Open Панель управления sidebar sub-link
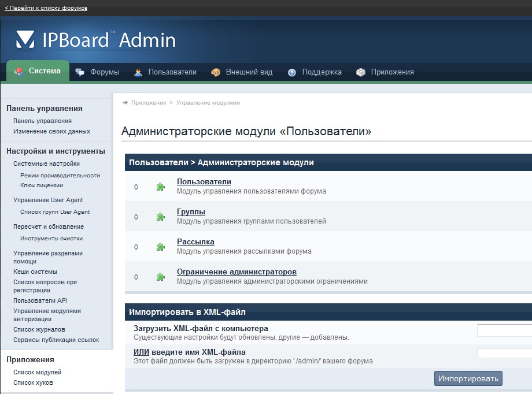Viewport: 532px width, 394px height. (42, 121)
